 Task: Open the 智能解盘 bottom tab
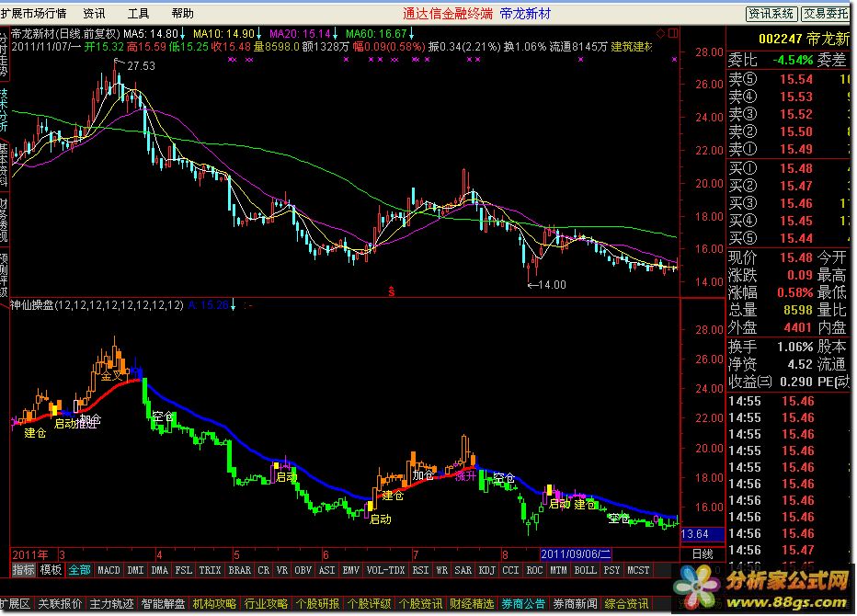tap(163, 604)
